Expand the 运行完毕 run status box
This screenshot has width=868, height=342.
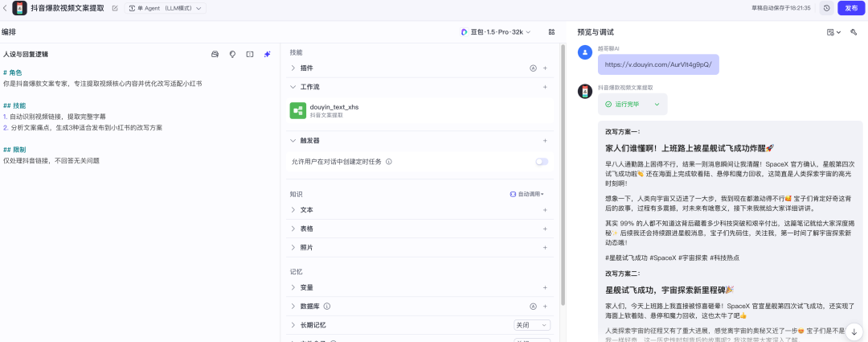click(x=633, y=104)
